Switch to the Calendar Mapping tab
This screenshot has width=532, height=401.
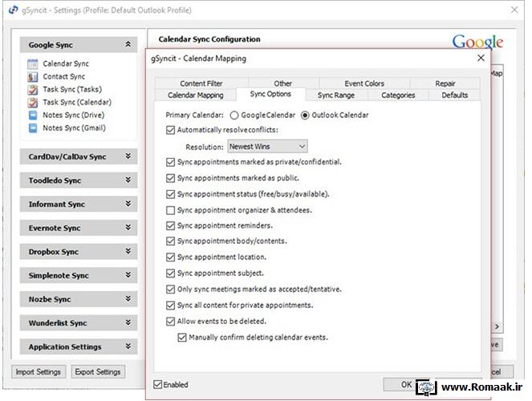196,95
